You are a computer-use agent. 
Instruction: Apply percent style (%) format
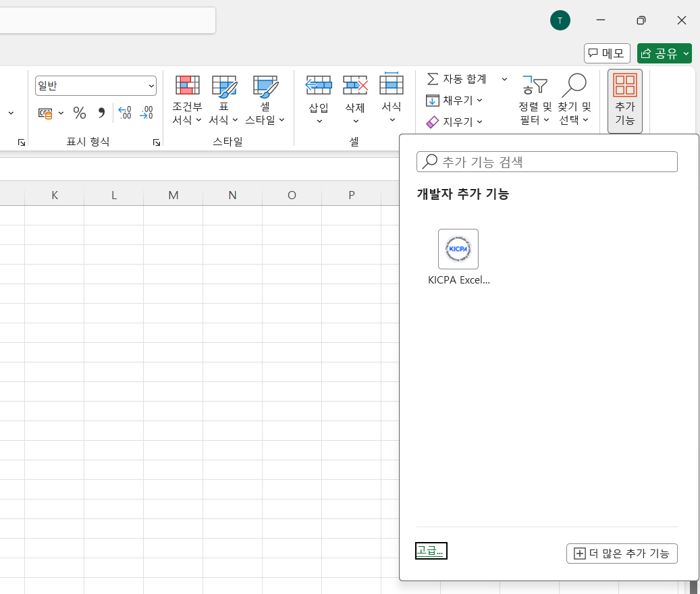[80, 113]
